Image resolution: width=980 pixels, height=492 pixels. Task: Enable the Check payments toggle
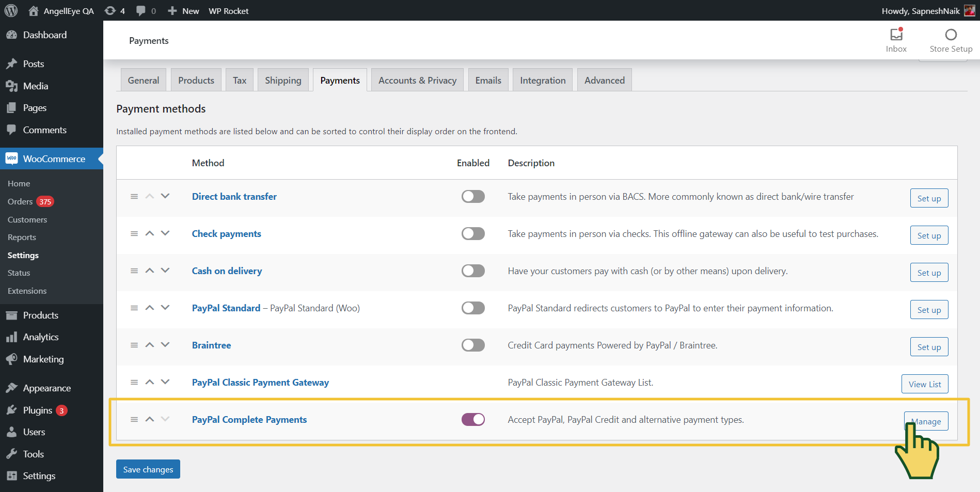pos(473,233)
